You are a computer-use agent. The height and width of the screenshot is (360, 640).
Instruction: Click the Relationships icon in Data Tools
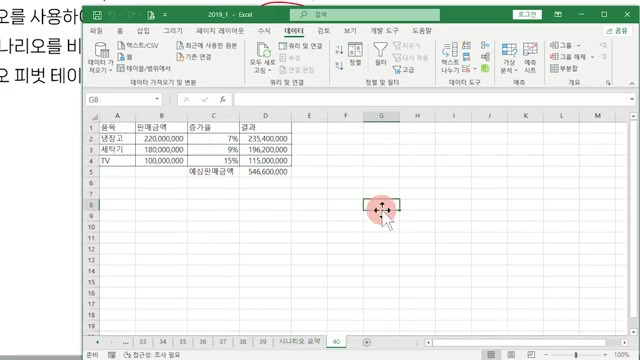(x=485, y=57)
